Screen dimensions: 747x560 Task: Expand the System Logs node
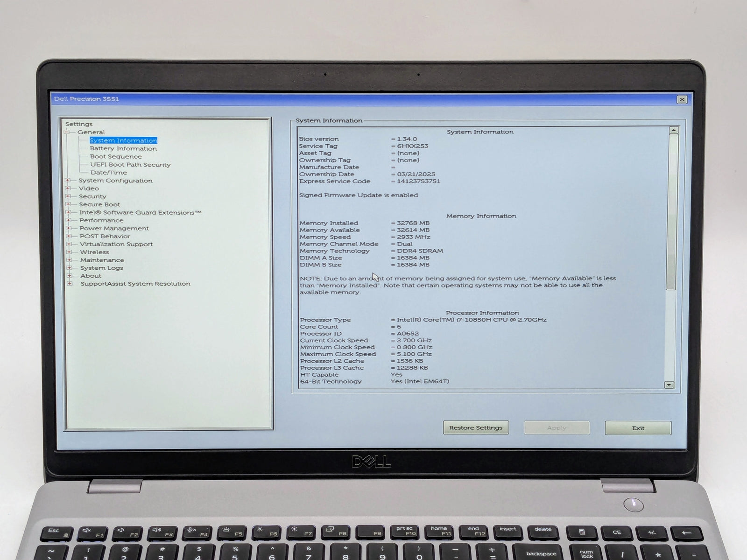point(70,267)
